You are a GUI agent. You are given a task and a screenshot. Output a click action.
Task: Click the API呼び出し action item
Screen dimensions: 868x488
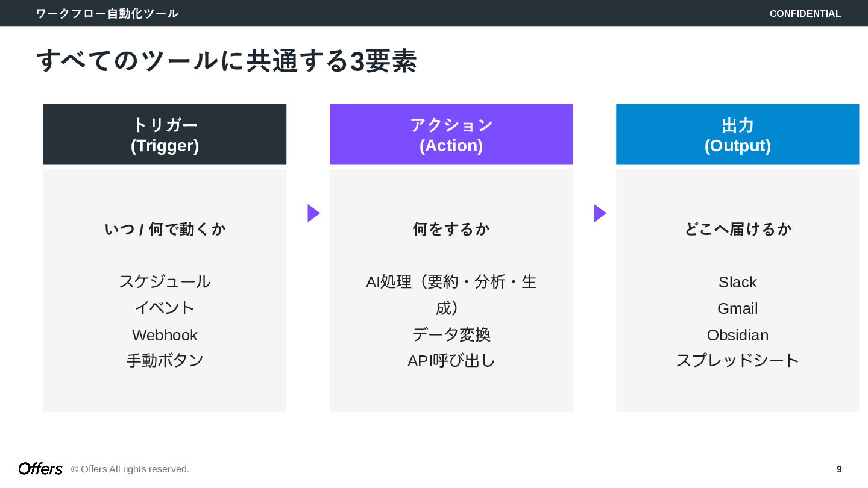pyautogui.click(x=451, y=360)
